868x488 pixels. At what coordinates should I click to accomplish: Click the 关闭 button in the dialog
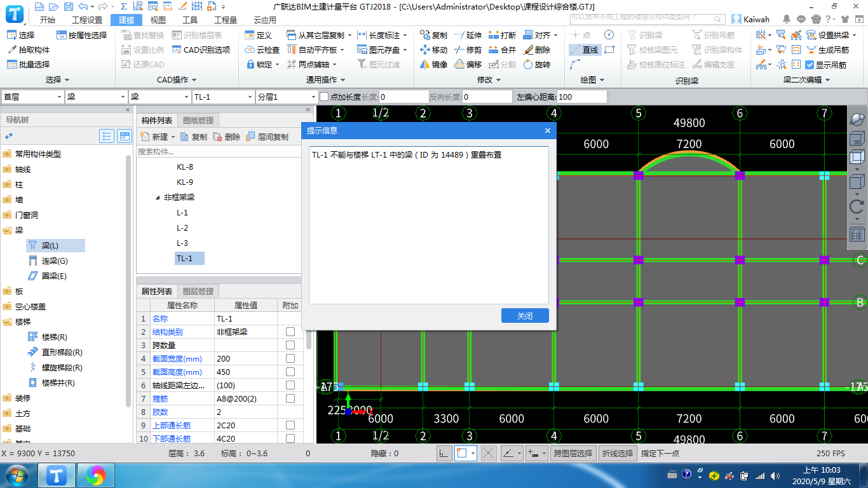525,316
